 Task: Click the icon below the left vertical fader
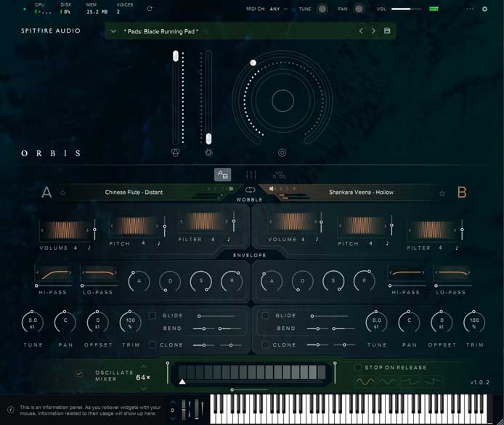pos(175,153)
